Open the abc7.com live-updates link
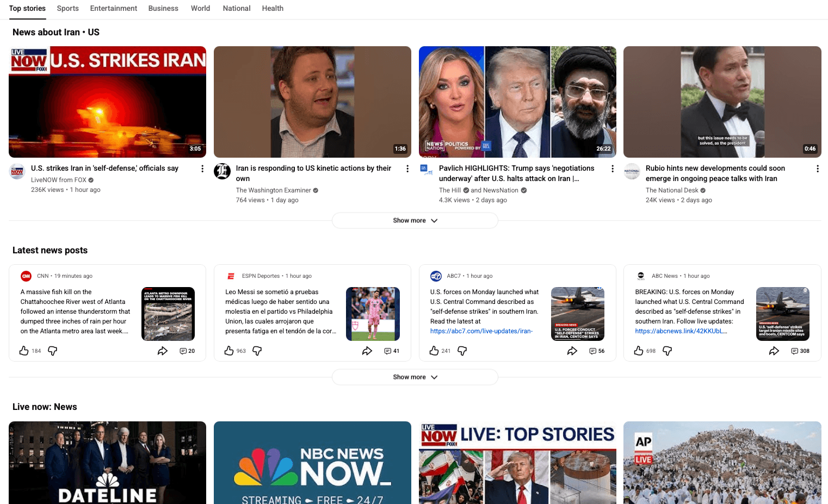 [481, 331]
